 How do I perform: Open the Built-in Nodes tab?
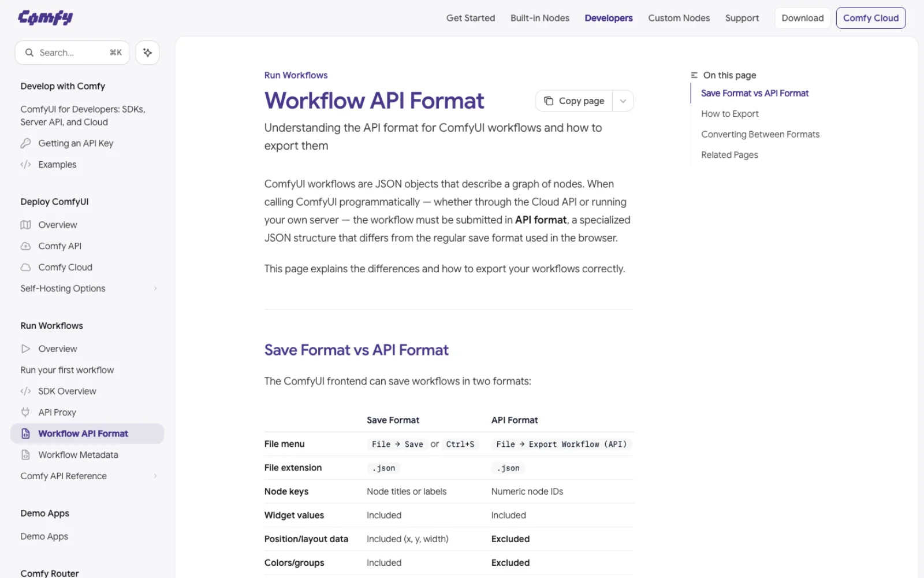540,18
